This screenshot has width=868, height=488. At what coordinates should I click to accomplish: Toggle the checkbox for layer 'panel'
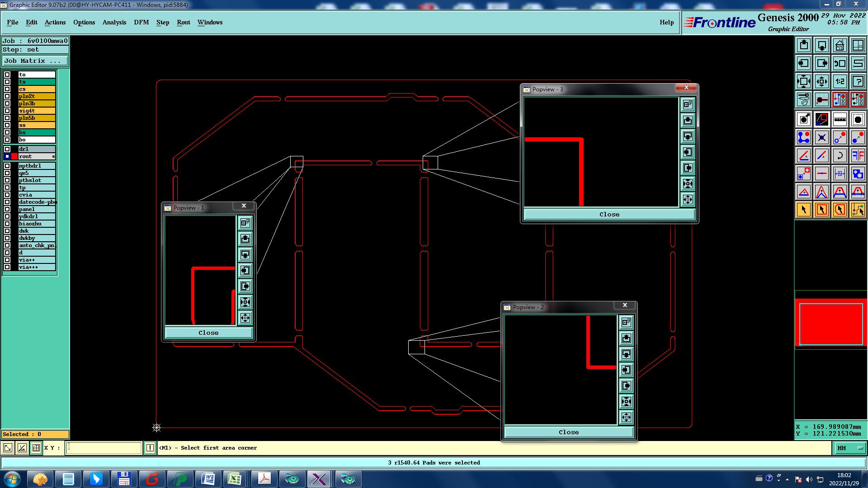coord(7,209)
